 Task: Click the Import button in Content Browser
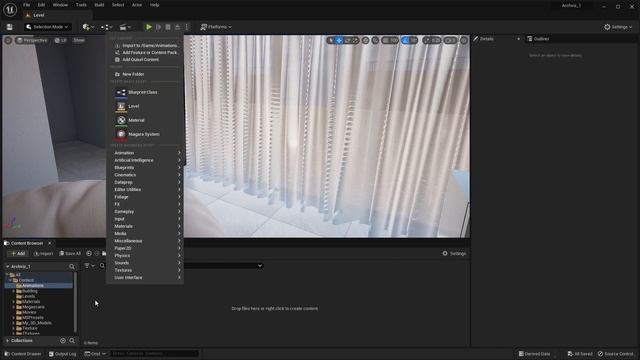(x=43, y=253)
